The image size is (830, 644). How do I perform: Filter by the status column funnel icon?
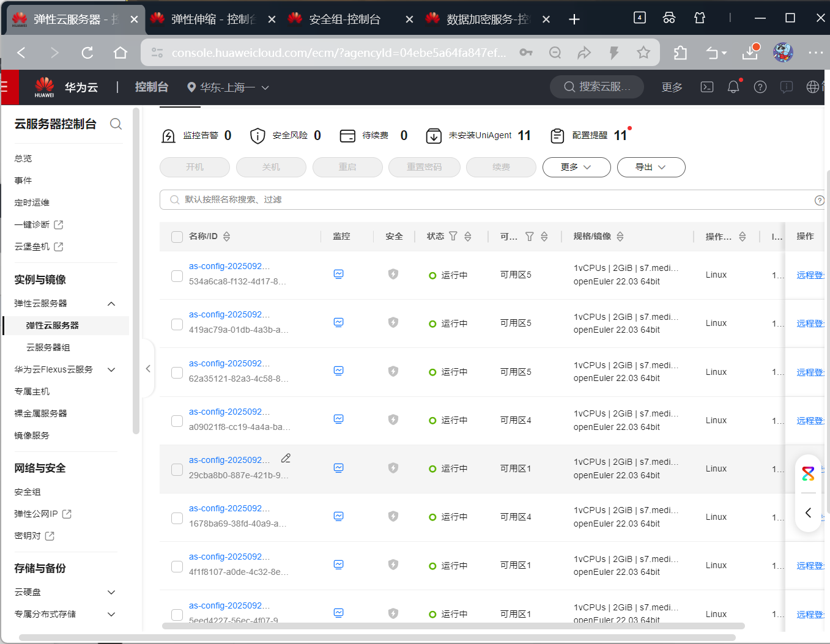click(x=453, y=236)
